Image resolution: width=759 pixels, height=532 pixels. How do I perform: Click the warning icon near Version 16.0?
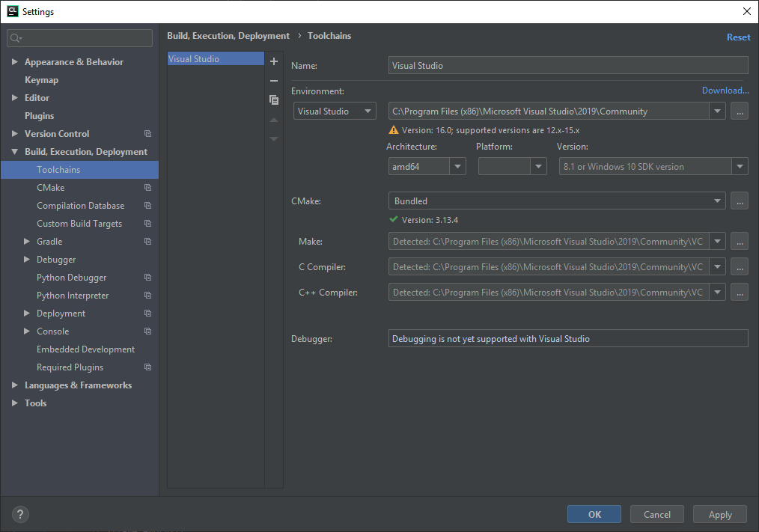[394, 129]
